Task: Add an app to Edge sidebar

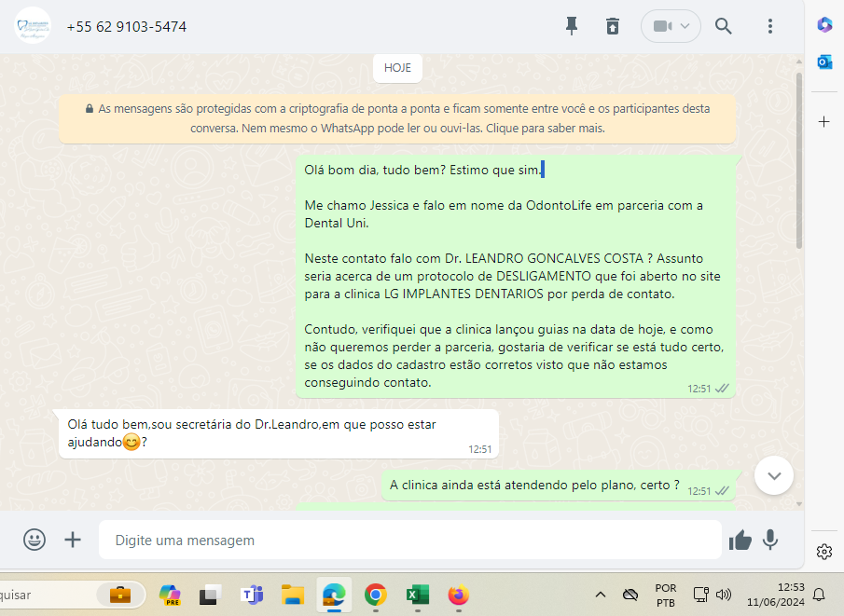Action: click(824, 121)
